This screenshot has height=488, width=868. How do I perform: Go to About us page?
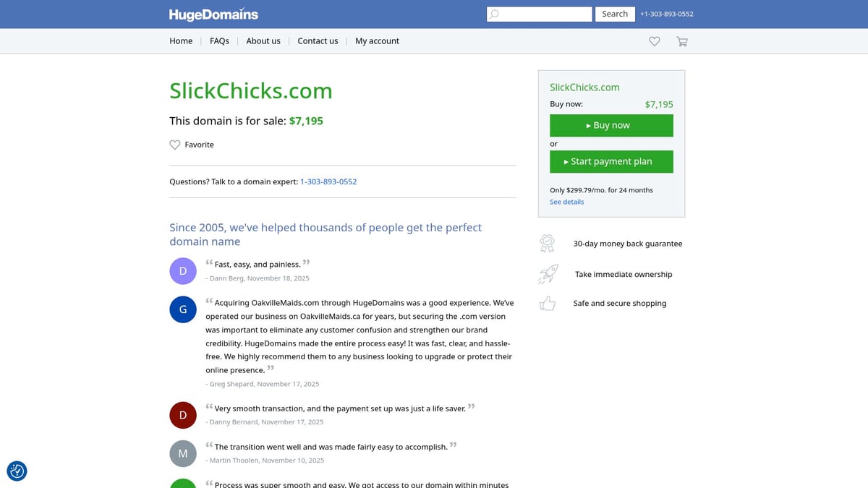263,41
